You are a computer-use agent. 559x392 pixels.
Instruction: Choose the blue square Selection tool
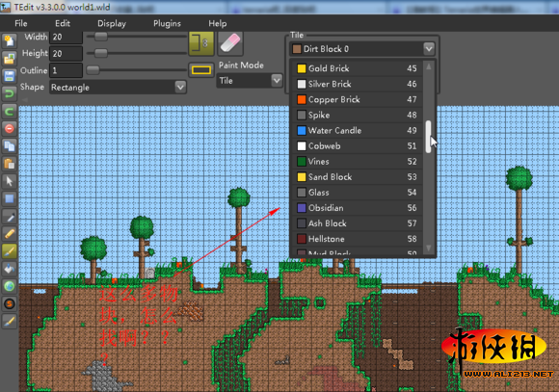(x=10, y=198)
